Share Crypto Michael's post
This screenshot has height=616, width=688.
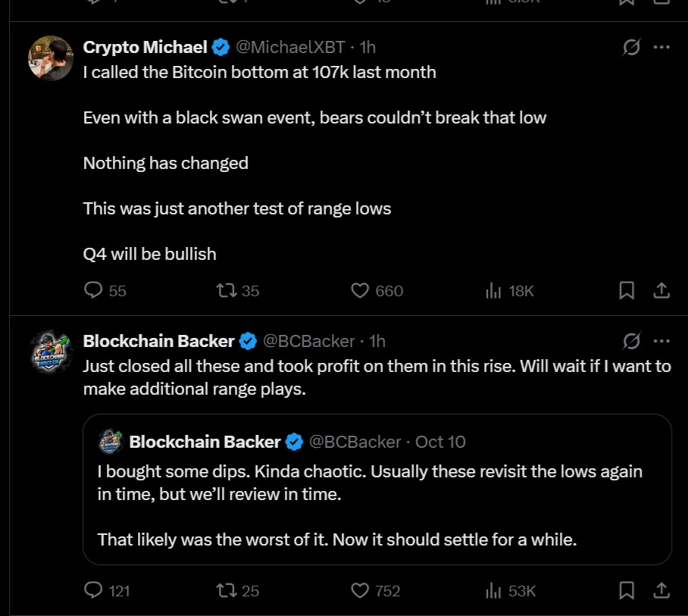661,290
